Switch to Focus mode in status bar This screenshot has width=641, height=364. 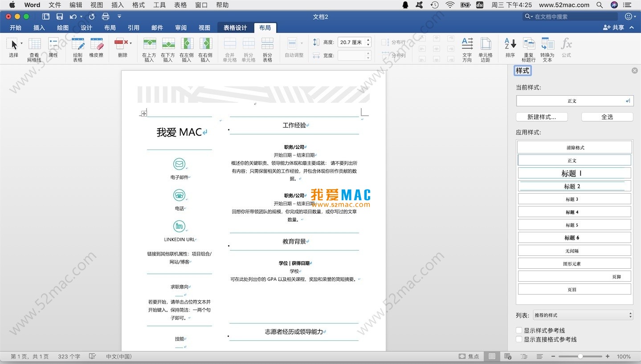pos(469,356)
